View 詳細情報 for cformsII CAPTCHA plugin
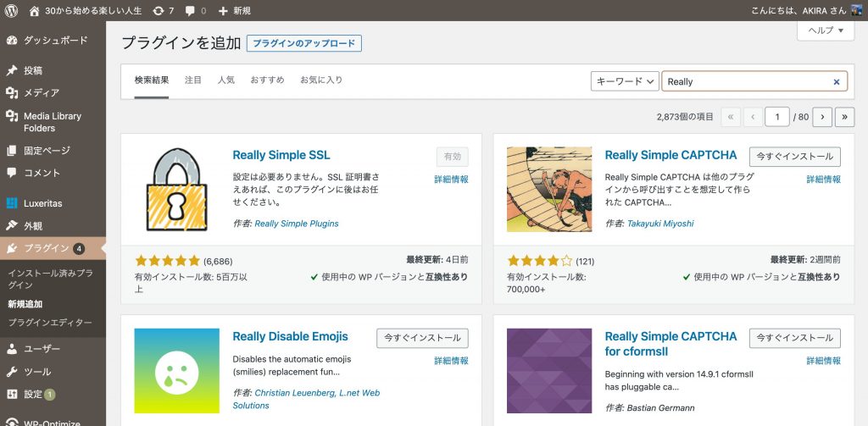This screenshot has width=868, height=426. point(824,361)
